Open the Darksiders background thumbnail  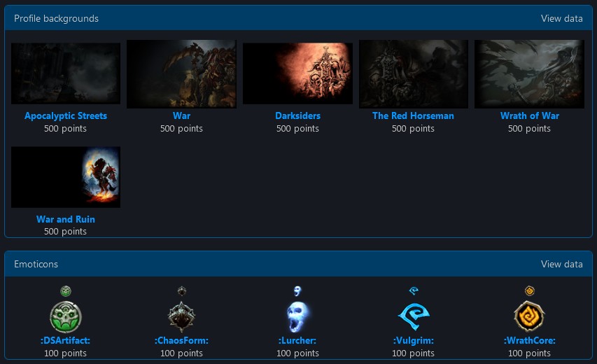(297, 73)
